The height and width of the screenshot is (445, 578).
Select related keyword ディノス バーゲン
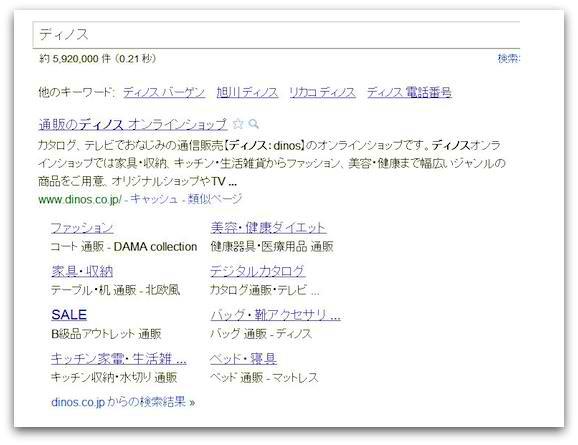point(164,92)
